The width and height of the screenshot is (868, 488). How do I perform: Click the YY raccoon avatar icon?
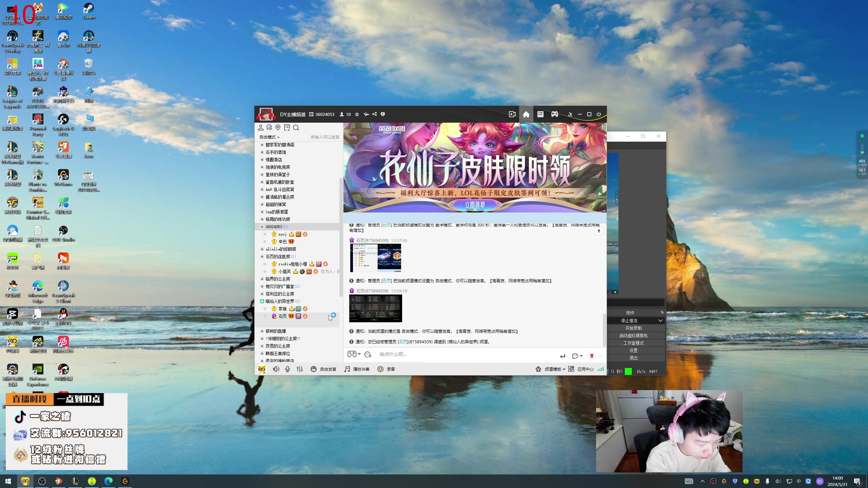point(262,369)
